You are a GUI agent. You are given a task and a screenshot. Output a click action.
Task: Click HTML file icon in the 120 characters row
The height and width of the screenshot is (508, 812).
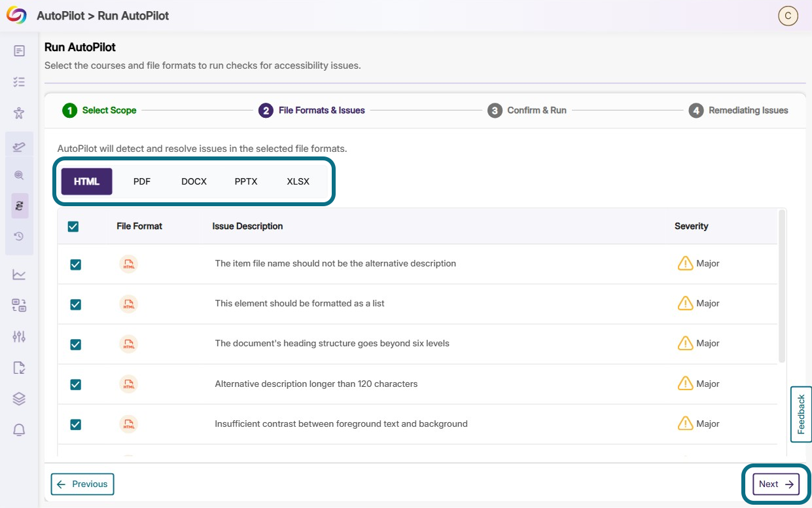(x=129, y=384)
